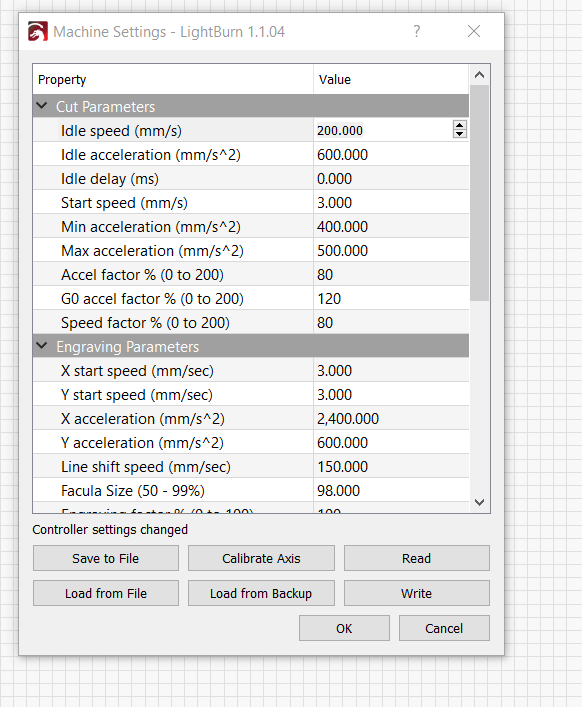This screenshot has width=582, height=707.
Task: Collapse the Engraving Parameters section
Action: pos(41,346)
